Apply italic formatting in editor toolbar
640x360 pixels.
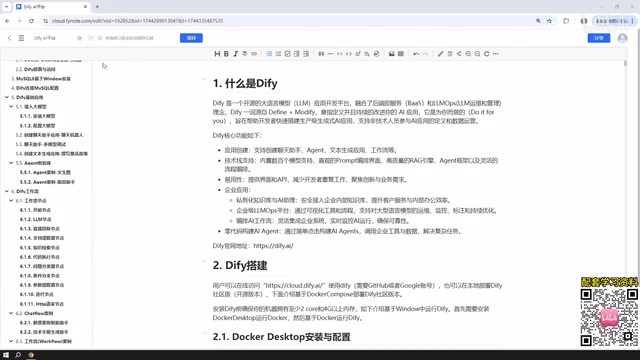[x=236, y=54]
